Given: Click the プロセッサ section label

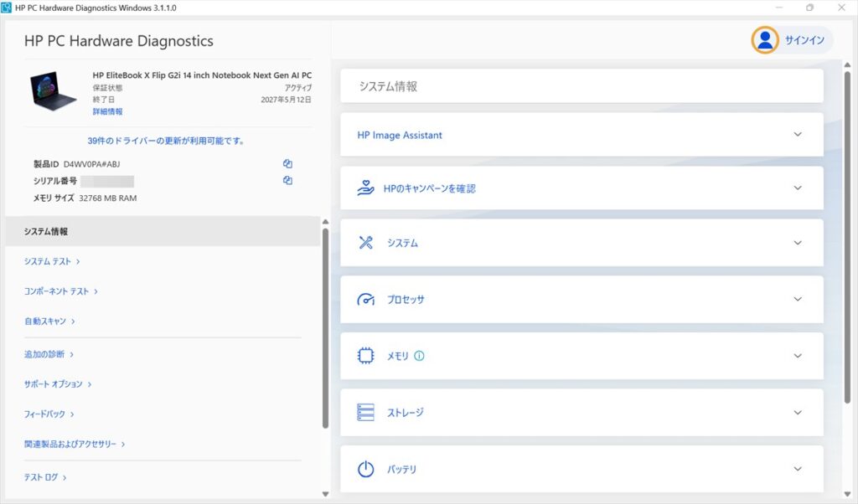Looking at the screenshot, I should [406, 300].
